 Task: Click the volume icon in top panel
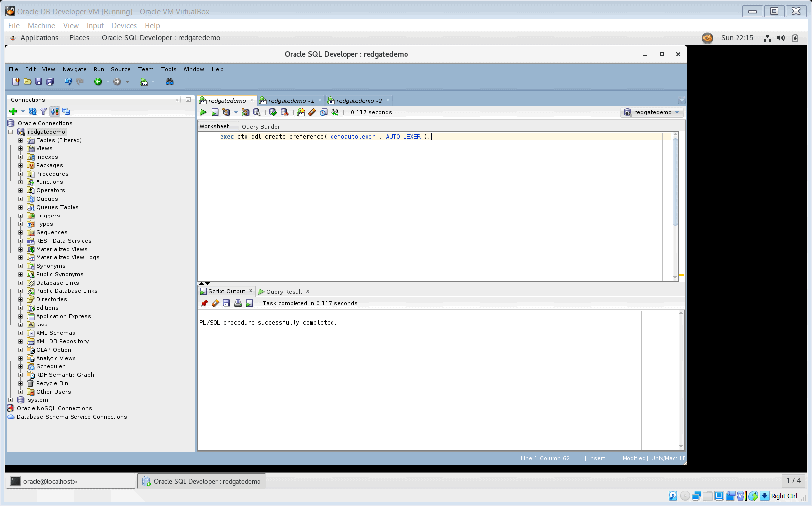(781, 38)
